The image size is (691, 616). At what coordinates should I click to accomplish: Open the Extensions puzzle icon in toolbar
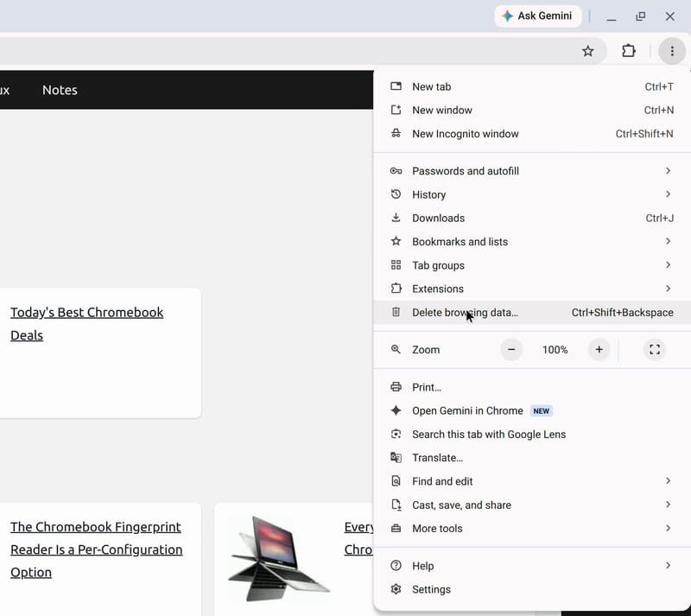629,51
